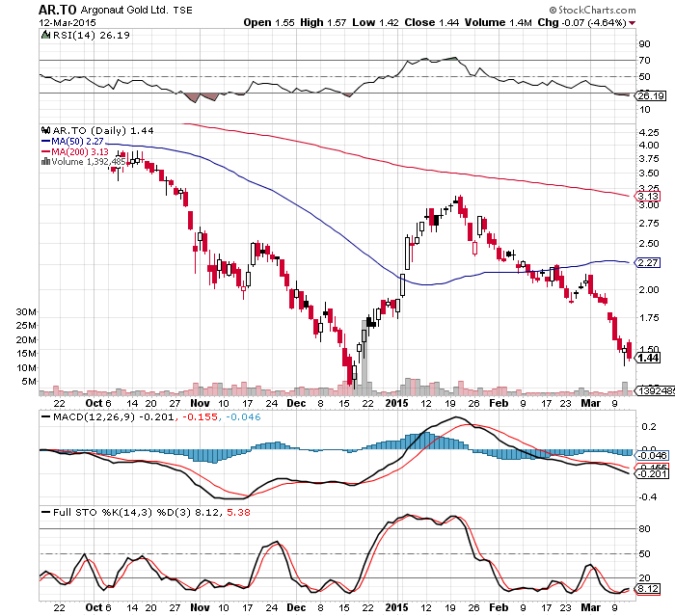
Task: Click the 2015 label on price chart axis
Action: [x=396, y=403]
